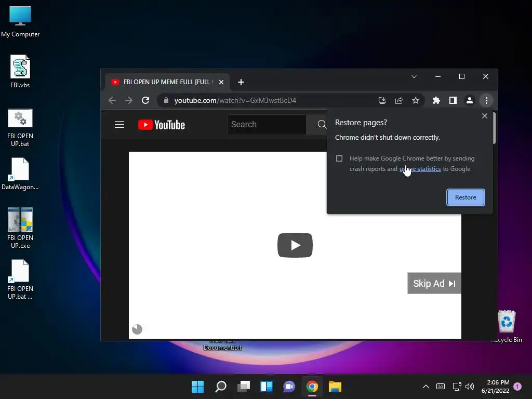
Task: Open the Windows Start menu
Action: point(198,387)
